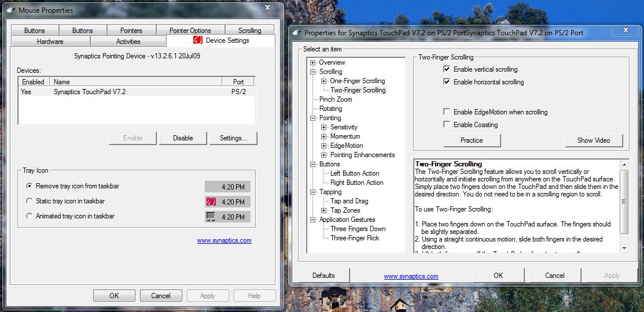Check Enable EdgeMotion when scrolling
644x312 pixels.
pos(447,112)
